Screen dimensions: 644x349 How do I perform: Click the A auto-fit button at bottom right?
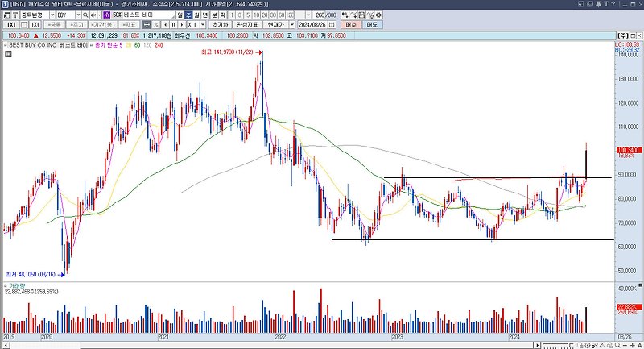[x=639, y=345]
